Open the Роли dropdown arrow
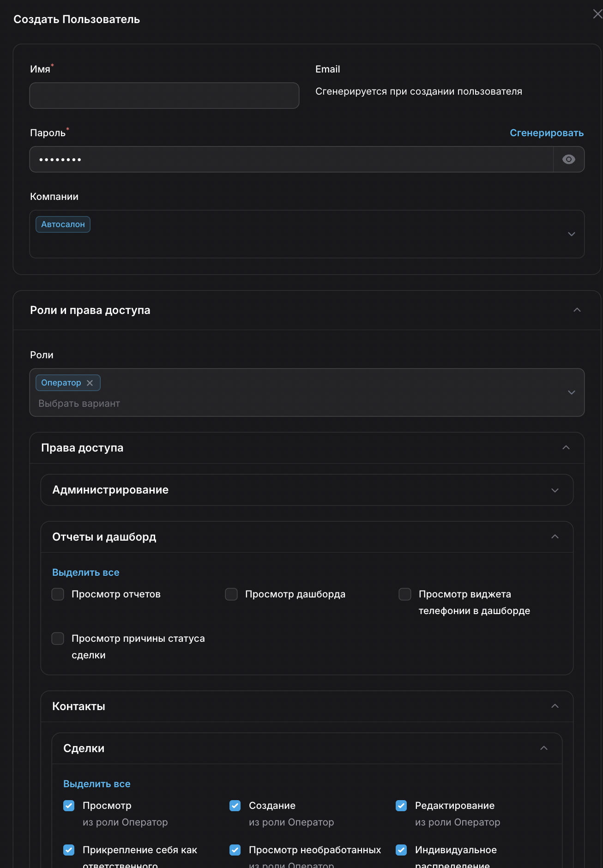The height and width of the screenshot is (868, 603). 571,392
